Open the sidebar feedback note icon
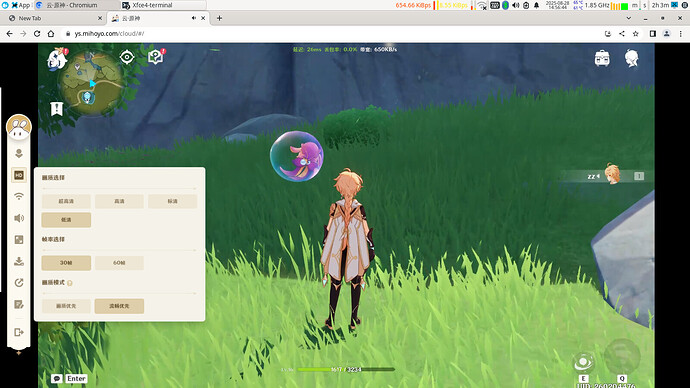 click(19, 304)
